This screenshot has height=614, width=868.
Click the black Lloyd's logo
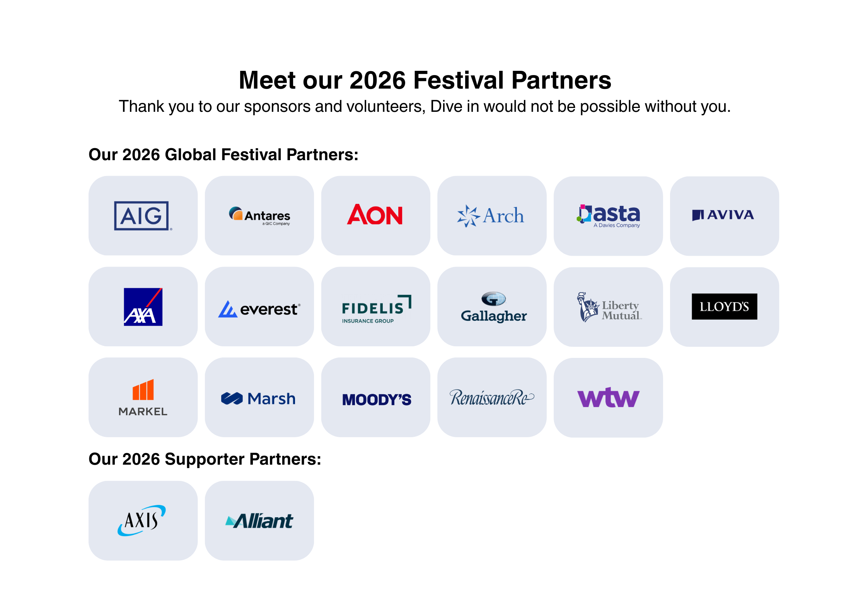tap(724, 306)
